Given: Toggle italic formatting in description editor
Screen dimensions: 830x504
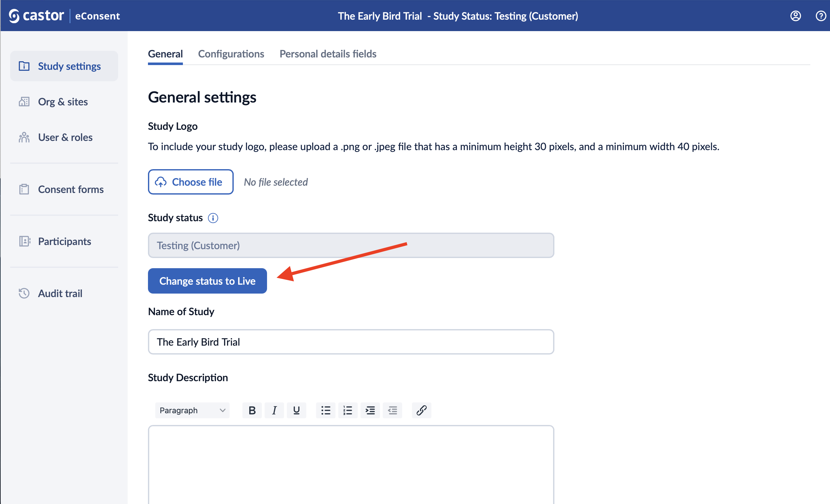Looking at the screenshot, I should click(x=274, y=410).
